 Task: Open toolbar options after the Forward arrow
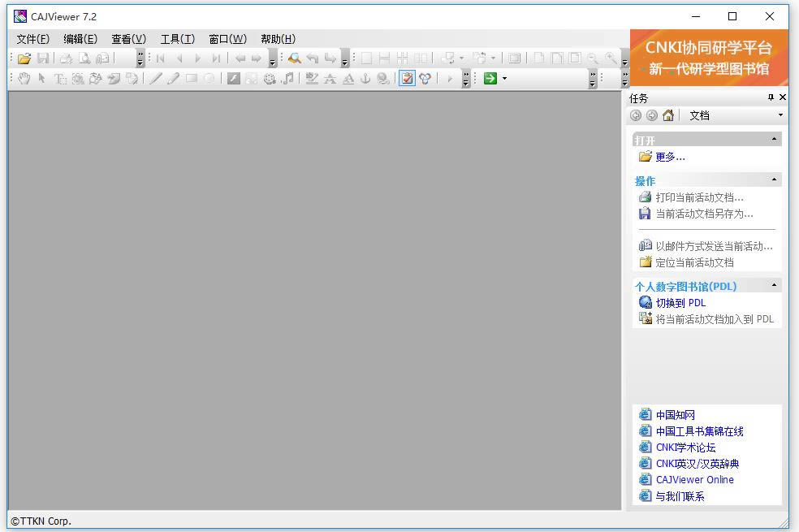pos(272,58)
